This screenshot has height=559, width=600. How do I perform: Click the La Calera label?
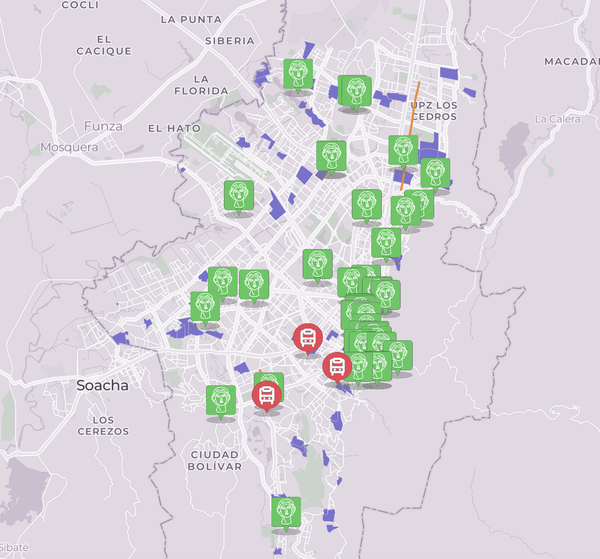coord(557,119)
